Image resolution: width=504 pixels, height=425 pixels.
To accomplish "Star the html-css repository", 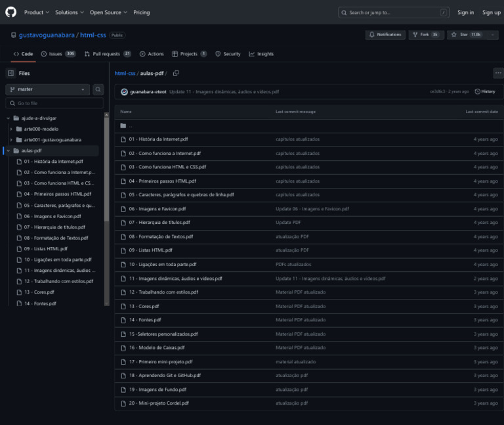I will coord(463,35).
